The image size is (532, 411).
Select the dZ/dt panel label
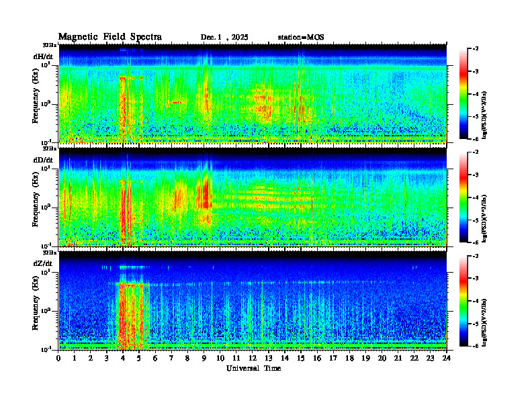pyautogui.click(x=43, y=263)
